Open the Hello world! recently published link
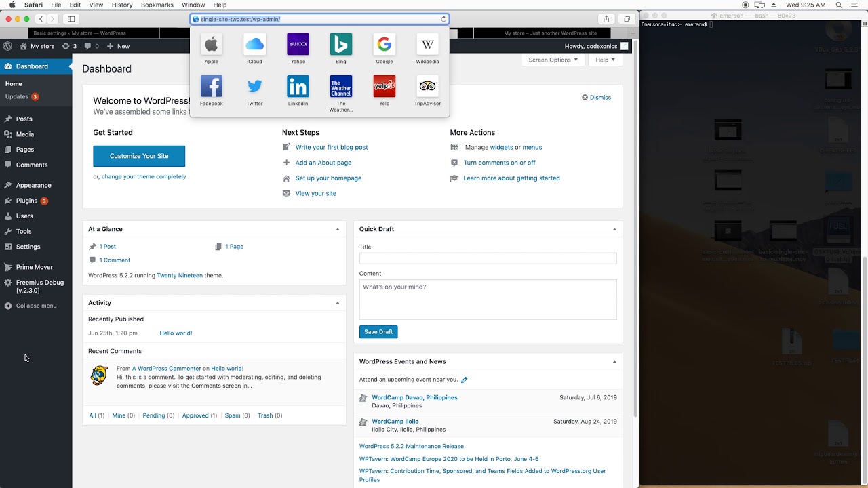The image size is (868, 488). point(176,333)
